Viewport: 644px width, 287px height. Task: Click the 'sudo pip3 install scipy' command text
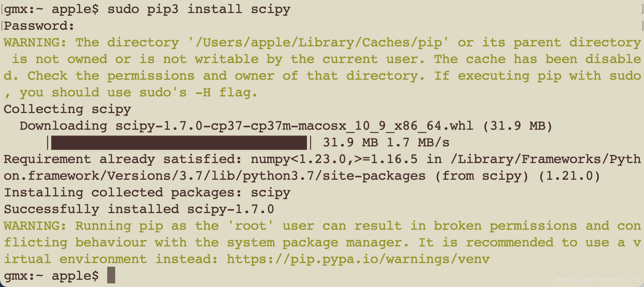coord(199,9)
